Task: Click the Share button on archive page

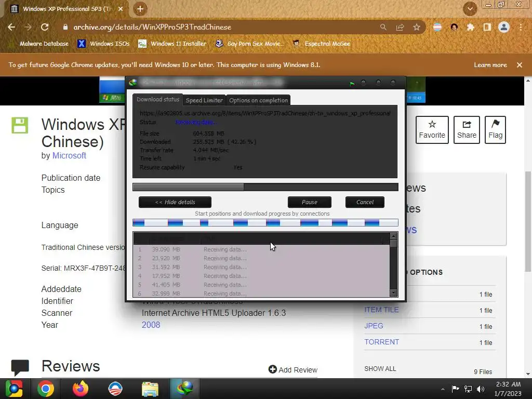Action: (467, 130)
